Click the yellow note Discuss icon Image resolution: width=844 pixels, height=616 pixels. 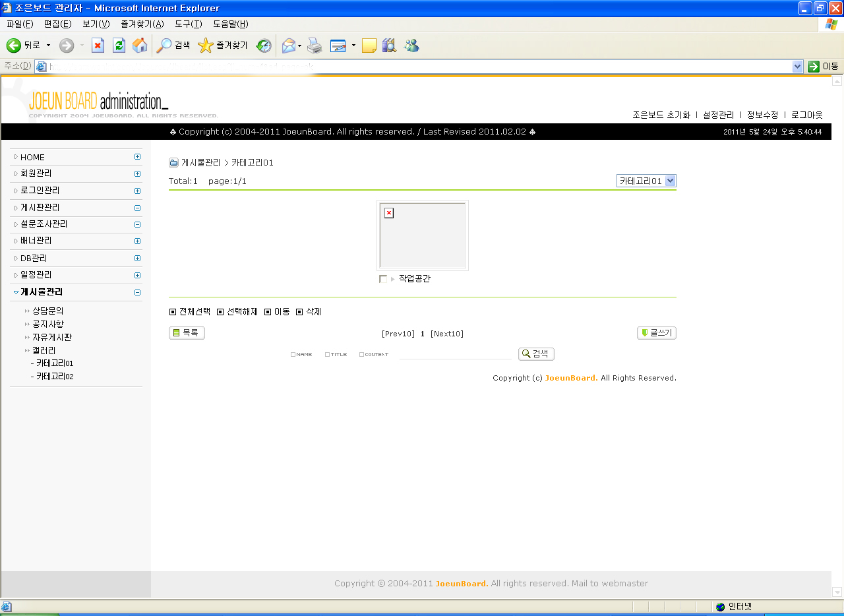click(369, 46)
